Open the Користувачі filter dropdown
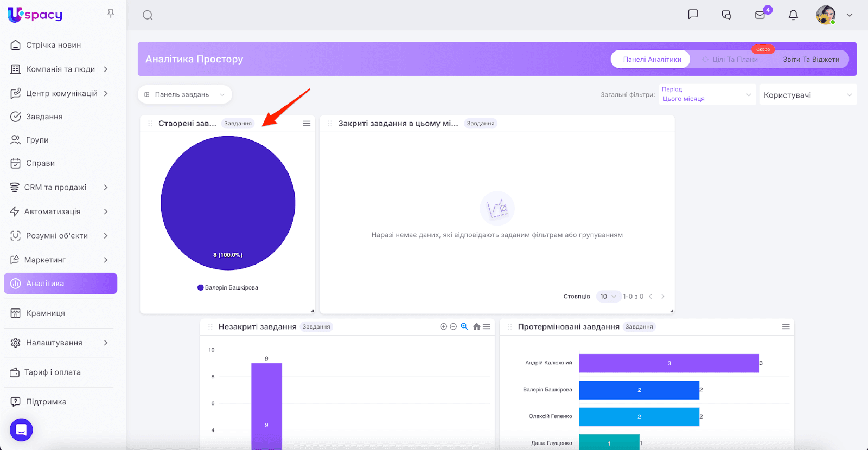 click(x=807, y=95)
